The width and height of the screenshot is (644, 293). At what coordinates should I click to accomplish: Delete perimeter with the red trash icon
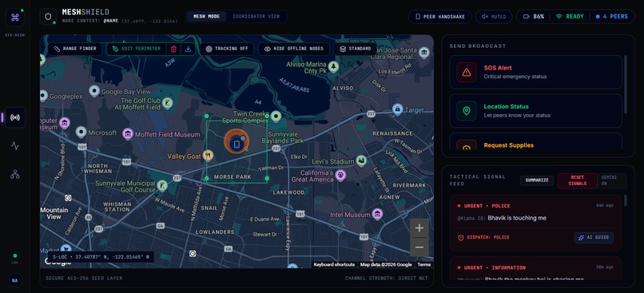tap(173, 49)
